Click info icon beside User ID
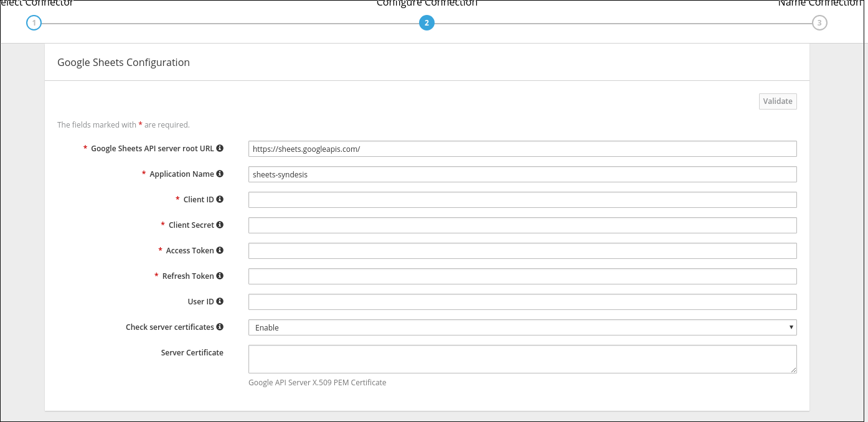The image size is (868, 422). click(x=220, y=301)
